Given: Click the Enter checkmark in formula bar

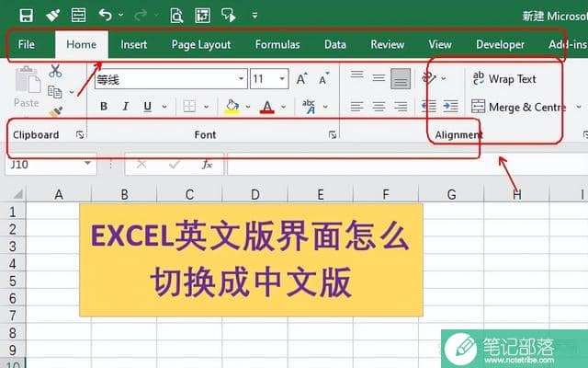Looking at the screenshot, I should coord(175,164).
